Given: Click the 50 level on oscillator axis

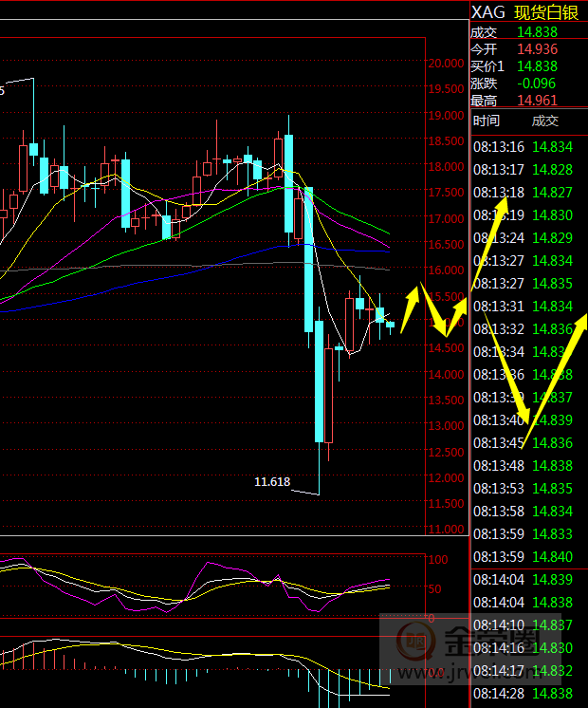Looking at the screenshot, I should 434,589.
